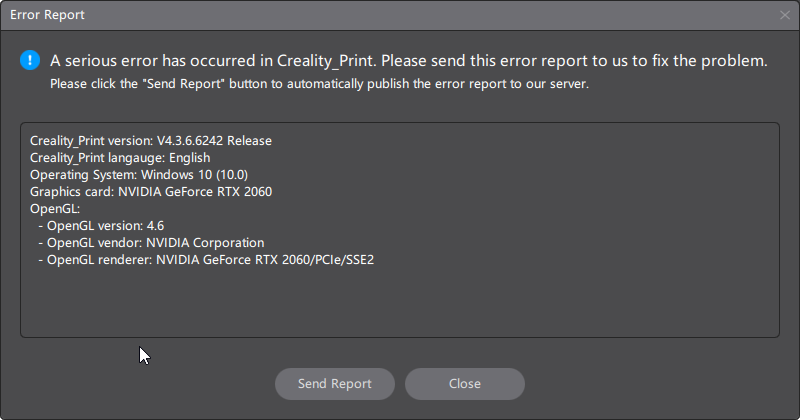Click the NVIDIA Corporation vendor name
Viewport: 800px width, 420px height.
point(205,243)
